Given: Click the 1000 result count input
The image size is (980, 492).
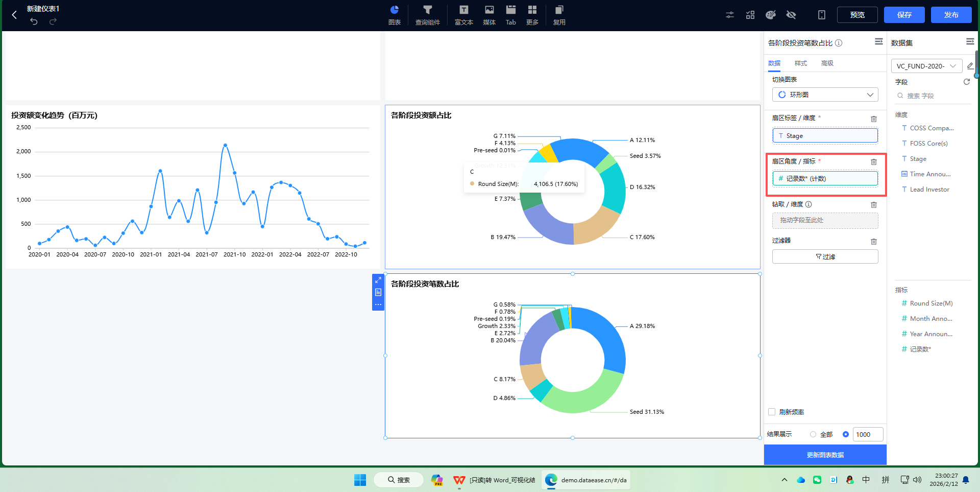Looking at the screenshot, I should click(868, 434).
